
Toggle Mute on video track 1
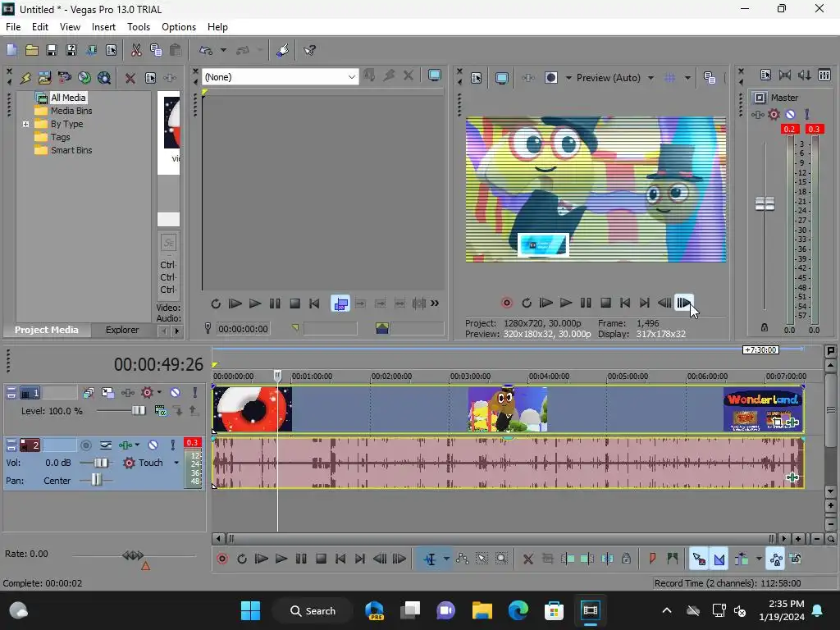pos(175,393)
